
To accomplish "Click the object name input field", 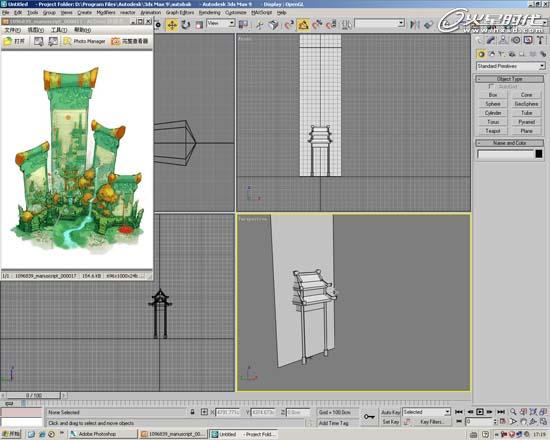I will tap(505, 154).
